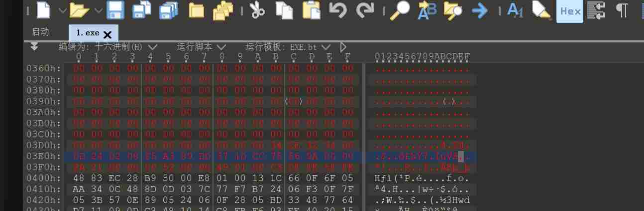Run the template with play arrow
This screenshot has height=211, width=644.
[343, 47]
